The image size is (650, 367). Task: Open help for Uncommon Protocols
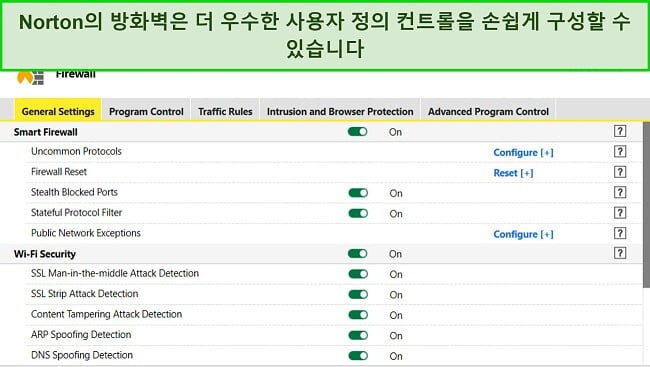(x=620, y=151)
